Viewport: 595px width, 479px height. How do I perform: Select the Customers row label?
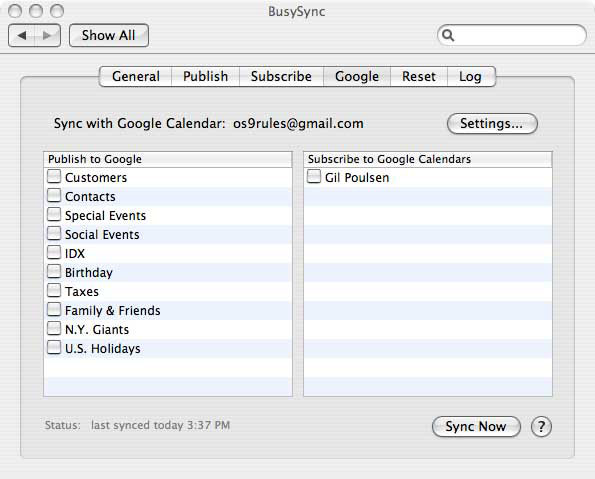point(96,178)
